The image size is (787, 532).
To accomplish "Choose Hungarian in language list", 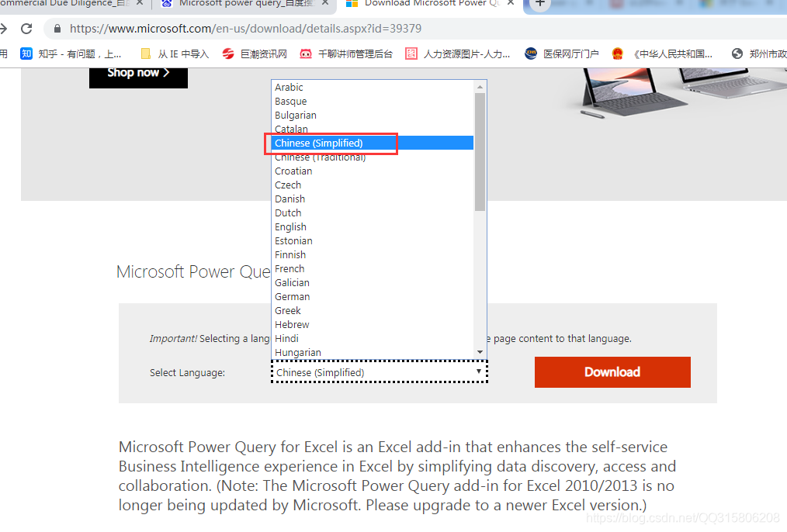I will (x=372, y=353).
